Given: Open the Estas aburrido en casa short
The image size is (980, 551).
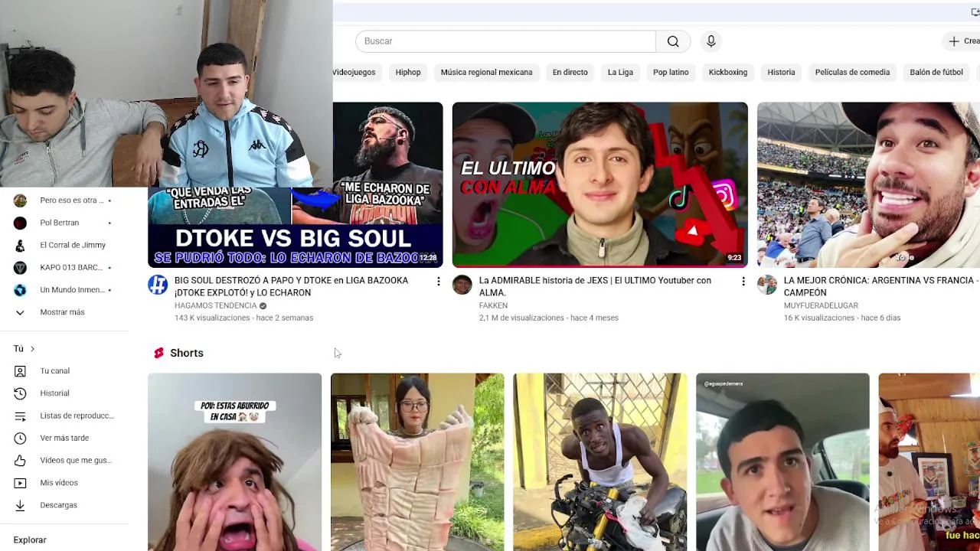Looking at the screenshot, I should (234, 461).
